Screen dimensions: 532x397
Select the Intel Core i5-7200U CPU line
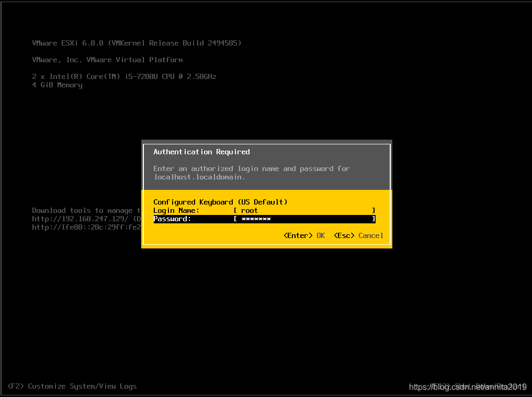(x=124, y=76)
